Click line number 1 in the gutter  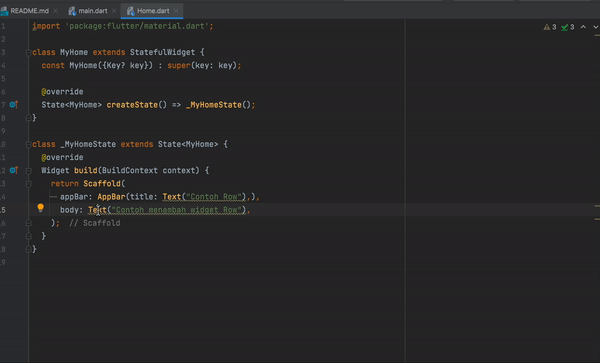pos(3,26)
